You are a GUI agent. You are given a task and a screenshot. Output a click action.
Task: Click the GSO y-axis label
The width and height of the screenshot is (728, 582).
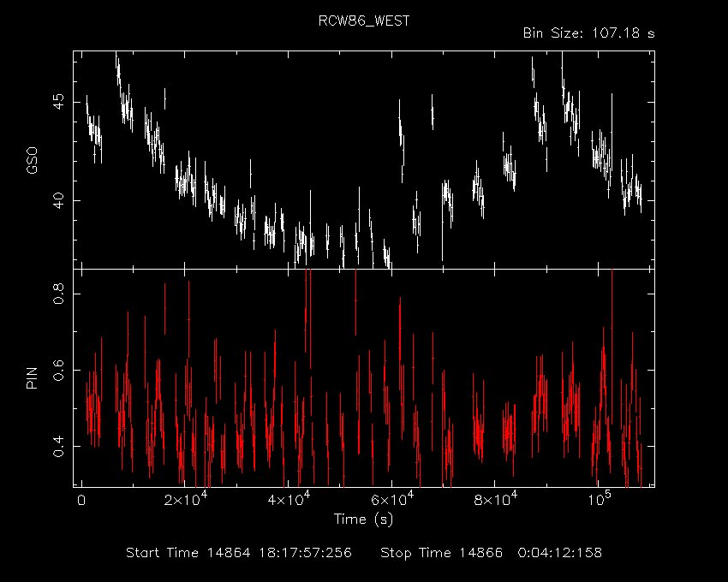tap(32, 160)
